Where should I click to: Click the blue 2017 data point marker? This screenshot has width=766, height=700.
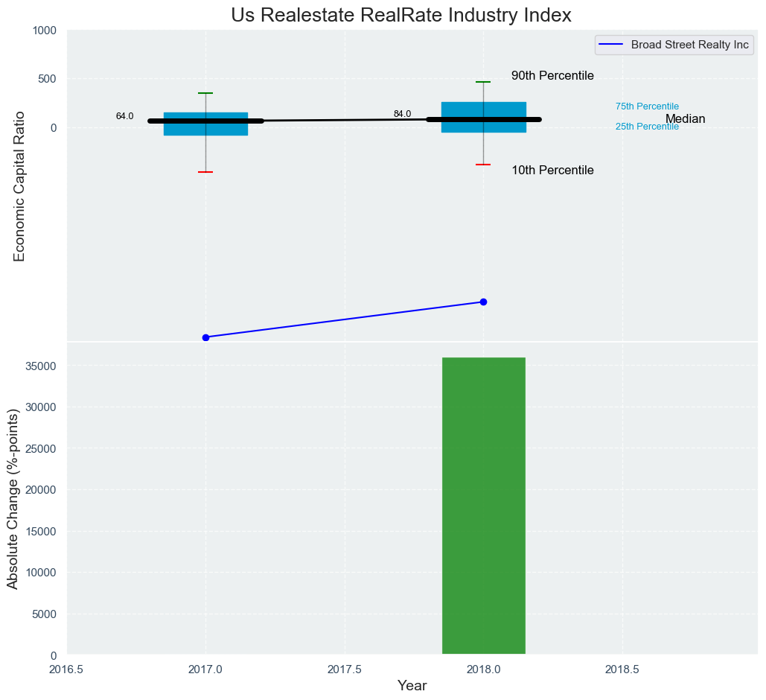[x=205, y=337]
